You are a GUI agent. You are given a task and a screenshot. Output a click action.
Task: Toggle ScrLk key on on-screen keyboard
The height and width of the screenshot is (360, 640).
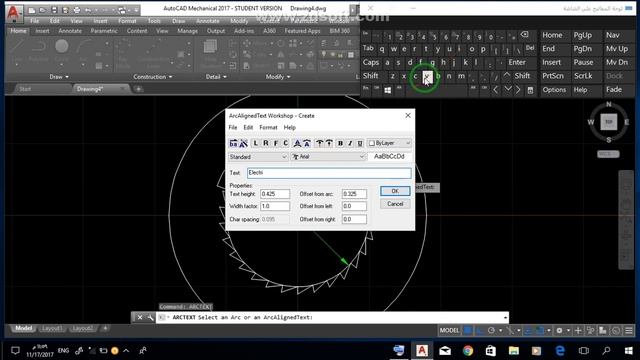(583, 76)
